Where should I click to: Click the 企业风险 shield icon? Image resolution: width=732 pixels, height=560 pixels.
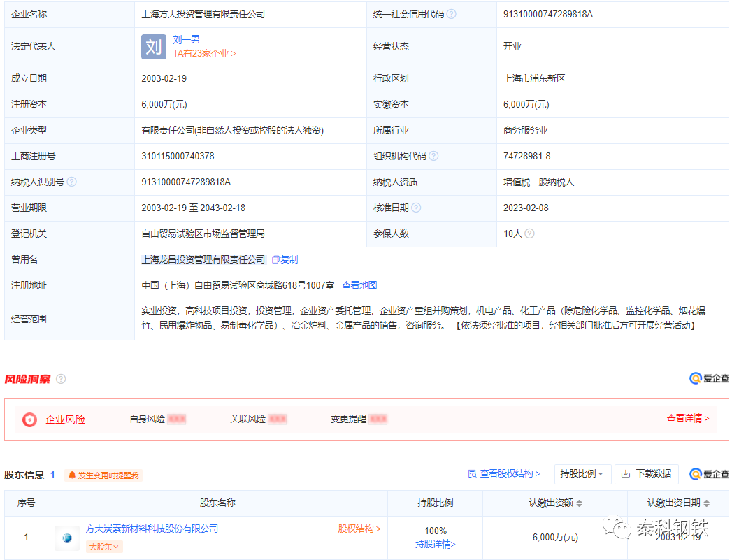[29, 419]
